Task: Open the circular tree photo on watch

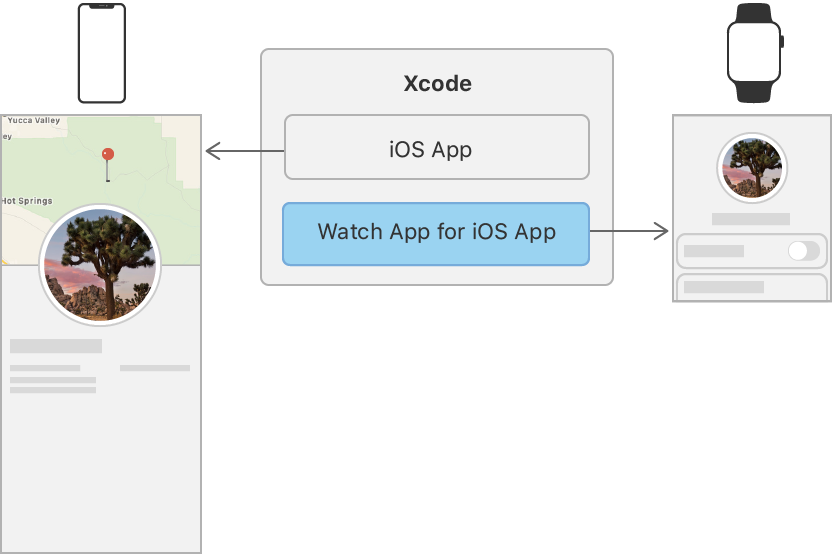Action: click(752, 168)
